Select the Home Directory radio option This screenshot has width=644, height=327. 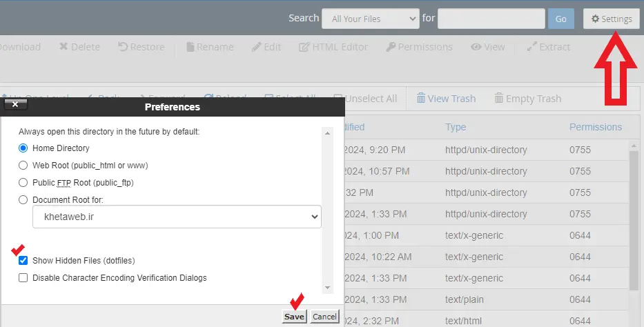23,148
